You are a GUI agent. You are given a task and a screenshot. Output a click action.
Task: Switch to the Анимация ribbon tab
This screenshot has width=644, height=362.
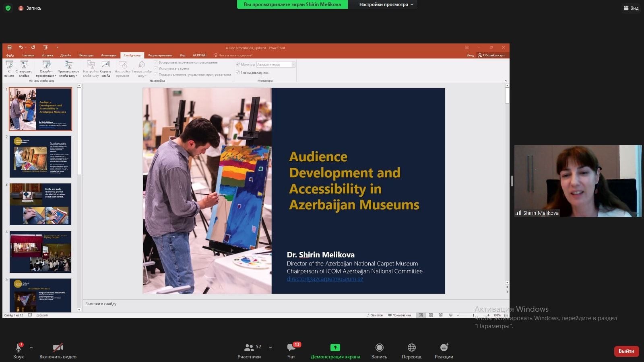[x=108, y=55]
